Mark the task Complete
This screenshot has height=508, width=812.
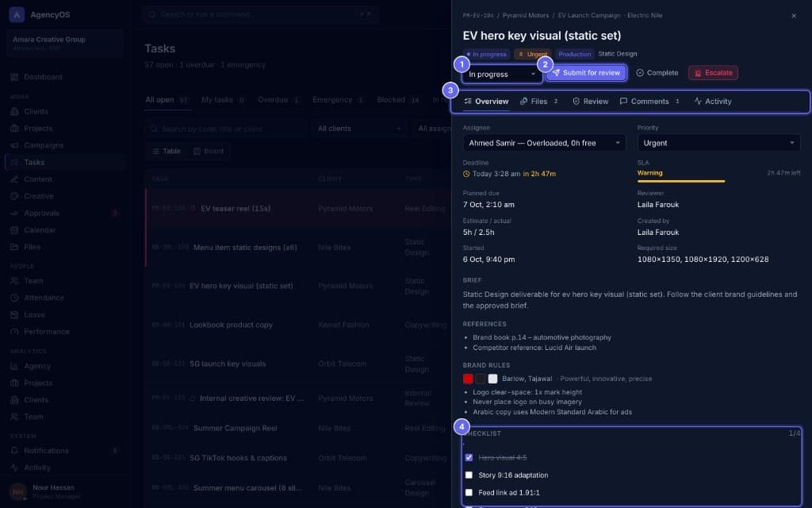(657, 73)
